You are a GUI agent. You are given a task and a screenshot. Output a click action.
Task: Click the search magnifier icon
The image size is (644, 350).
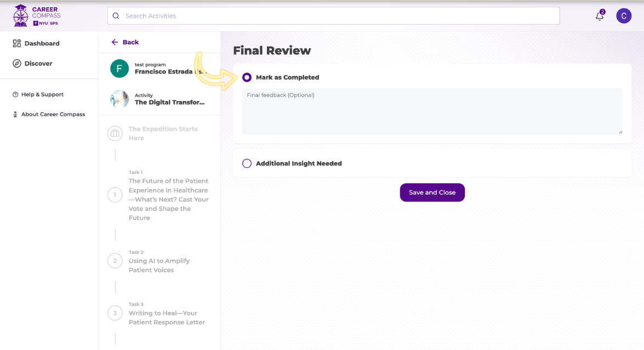116,16
